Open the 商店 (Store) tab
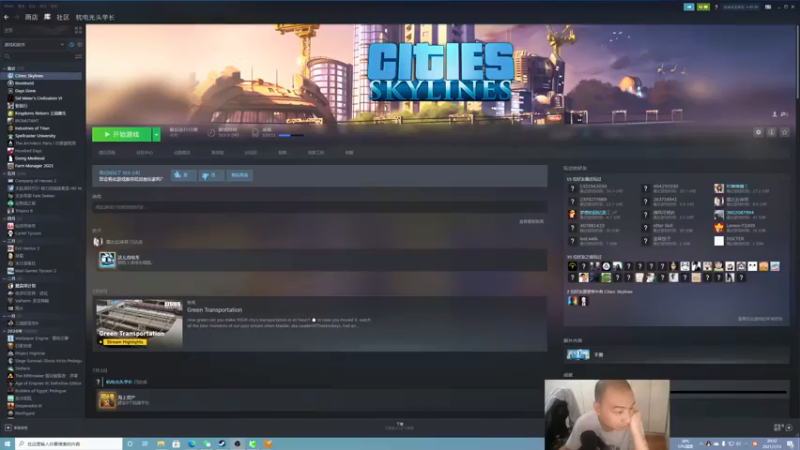 pos(31,17)
